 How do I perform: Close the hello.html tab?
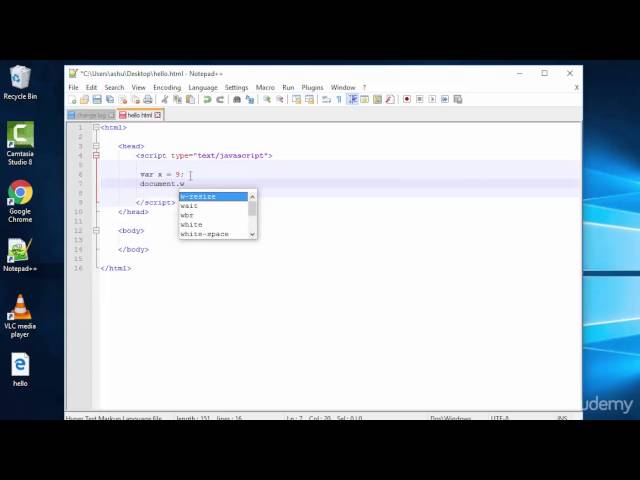tap(158, 115)
